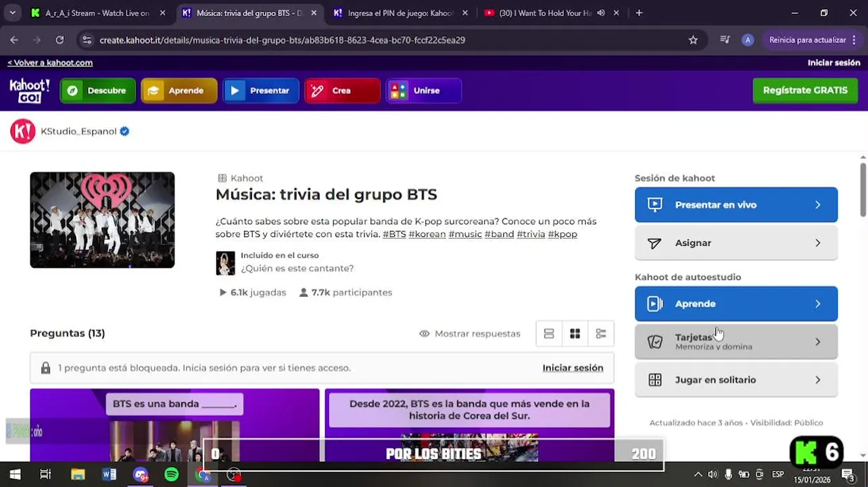Image resolution: width=868 pixels, height=487 pixels.
Task: Switch to the A_r_A_i Stream tab
Action: (97, 13)
